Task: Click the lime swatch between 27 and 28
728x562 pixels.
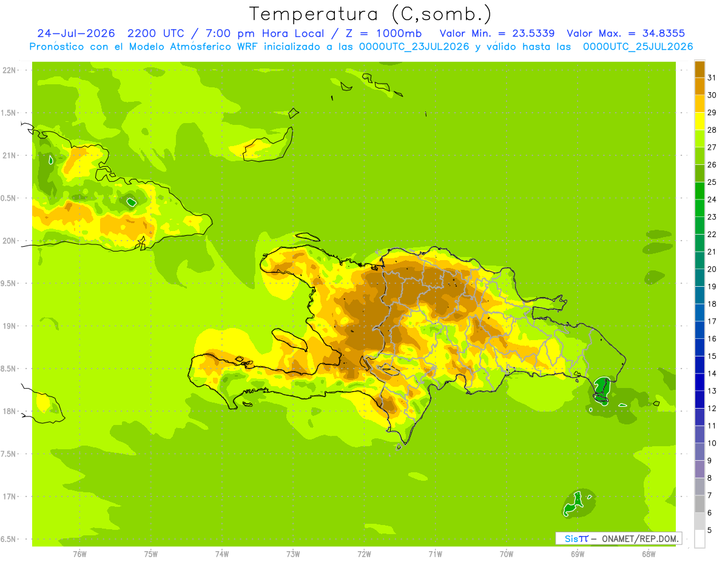Action: coord(699,139)
